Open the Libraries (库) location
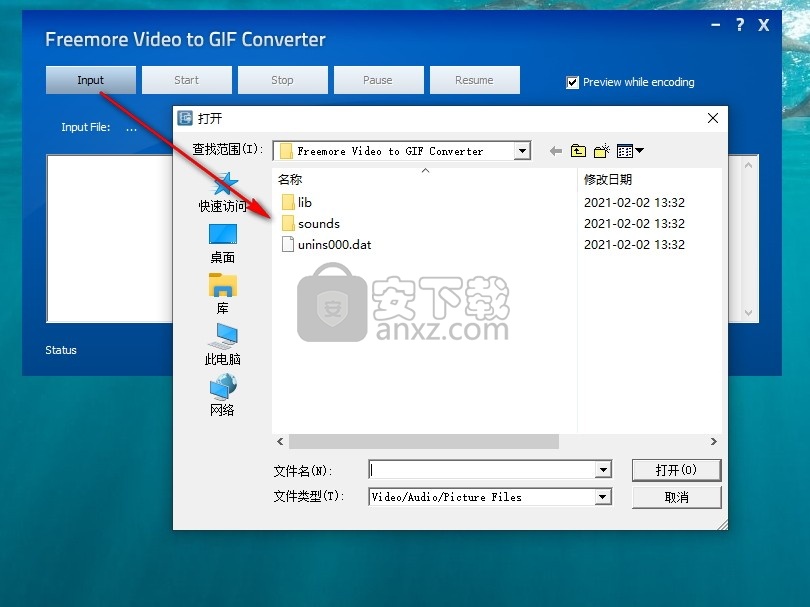The height and width of the screenshot is (607, 810). pos(223,294)
